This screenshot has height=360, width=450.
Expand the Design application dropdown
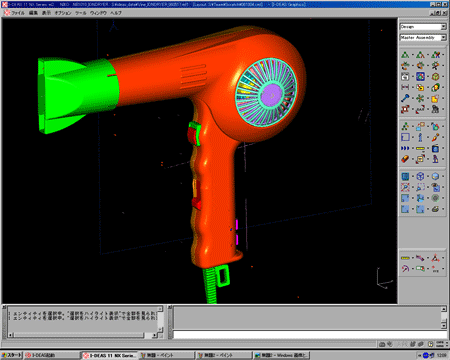point(443,27)
